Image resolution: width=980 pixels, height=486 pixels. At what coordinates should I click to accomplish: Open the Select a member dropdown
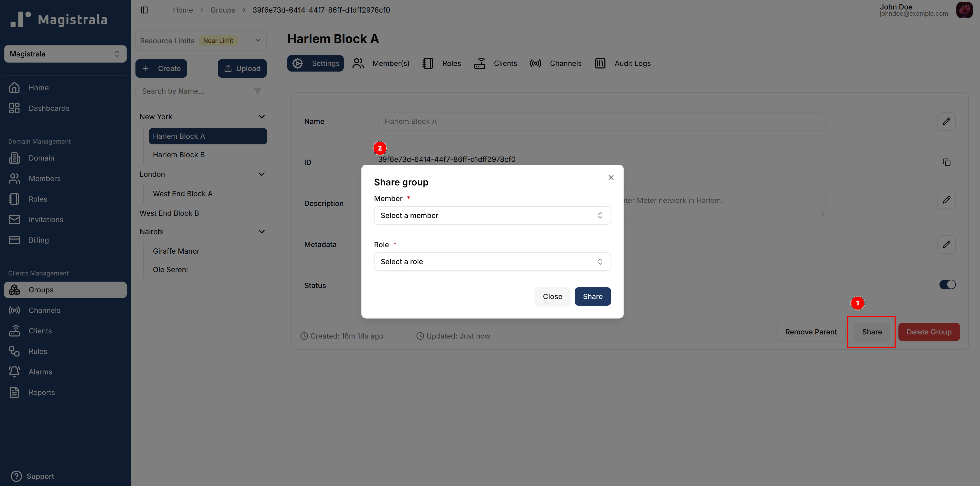[492, 216]
